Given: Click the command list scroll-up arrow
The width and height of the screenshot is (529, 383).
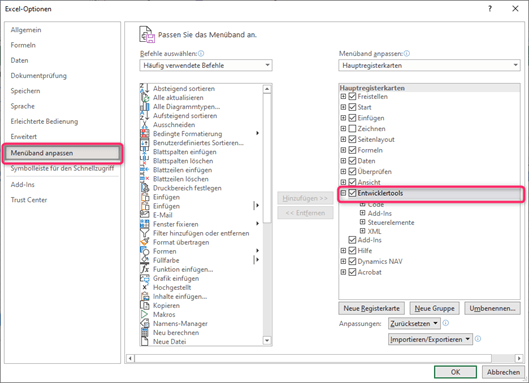Looking at the screenshot, I should click(267, 89).
